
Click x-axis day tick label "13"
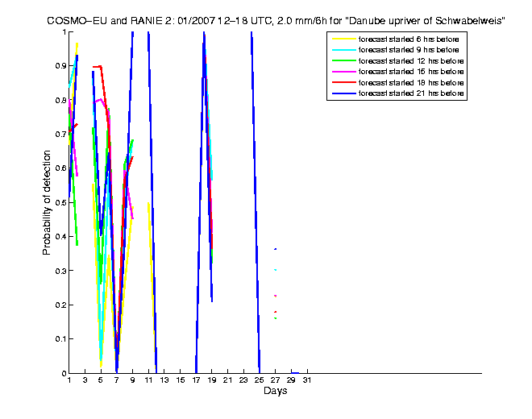click(x=164, y=380)
